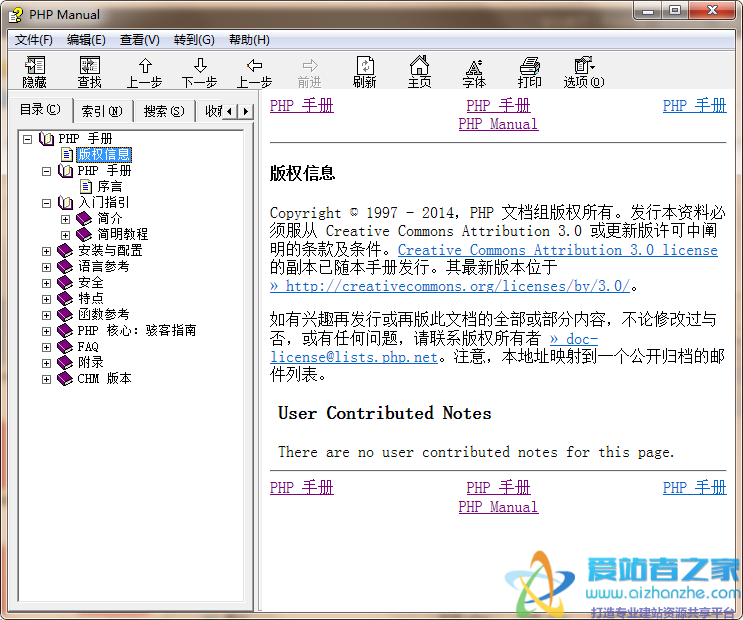Click the open book icon of 入门指引
The image size is (743, 620).
65,202
